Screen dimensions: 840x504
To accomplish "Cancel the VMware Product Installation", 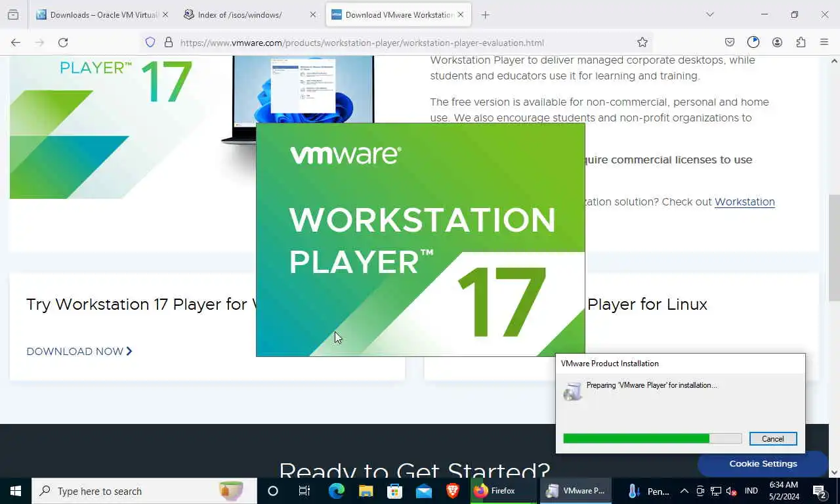I will tap(772, 438).
